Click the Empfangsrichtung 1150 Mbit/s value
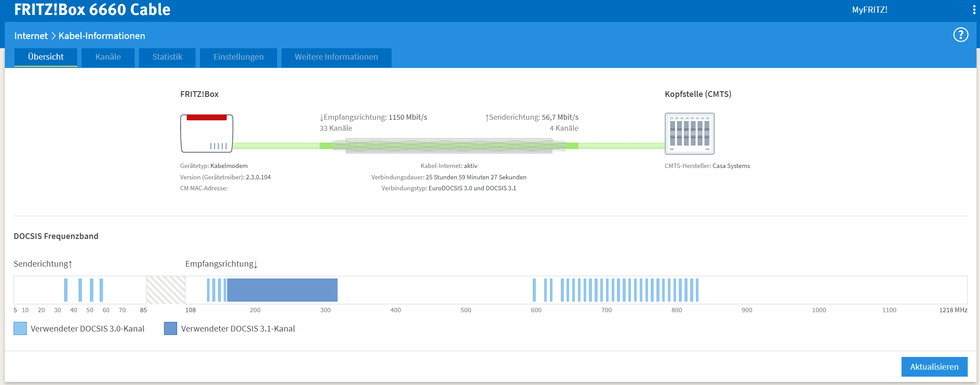Image resolution: width=980 pixels, height=385 pixels. coord(408,117)
